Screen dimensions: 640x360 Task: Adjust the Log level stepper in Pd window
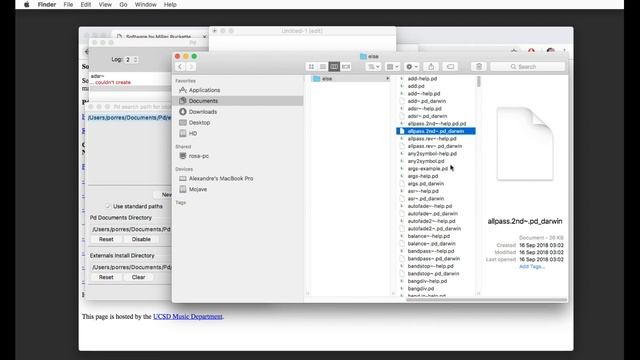[x=136, y=60]
